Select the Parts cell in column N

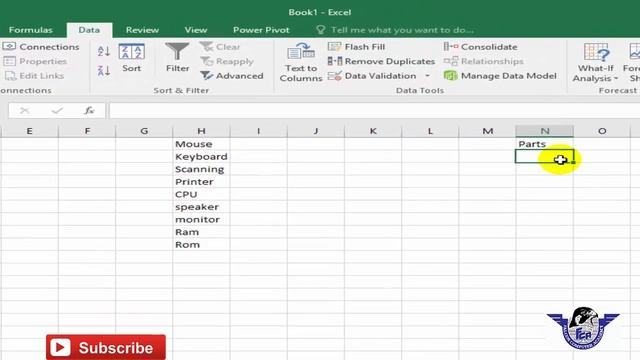coord(544,144)
